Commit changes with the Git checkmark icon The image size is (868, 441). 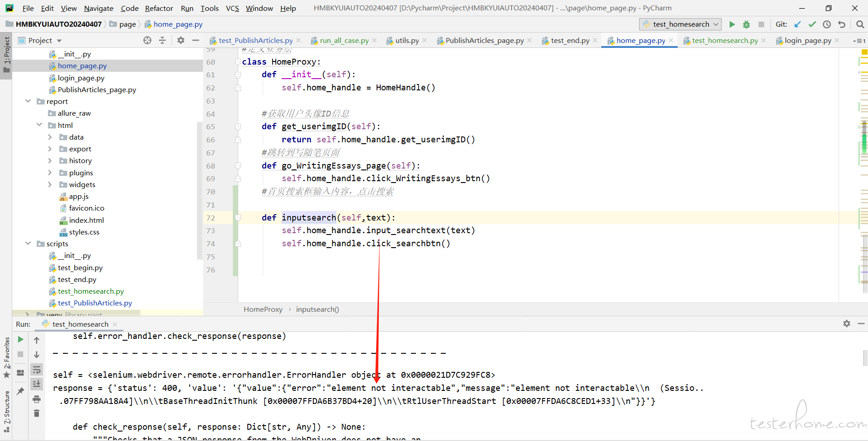coord(812,24)
